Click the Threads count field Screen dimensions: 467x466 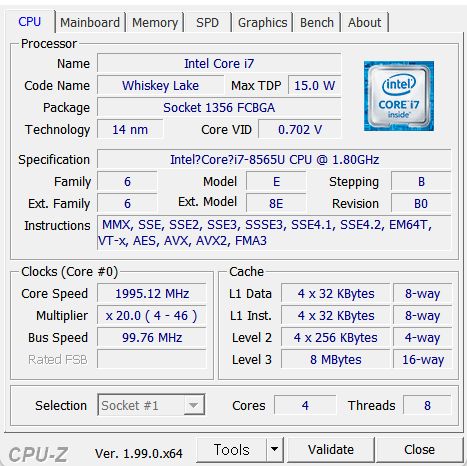(x=427, y=405)
